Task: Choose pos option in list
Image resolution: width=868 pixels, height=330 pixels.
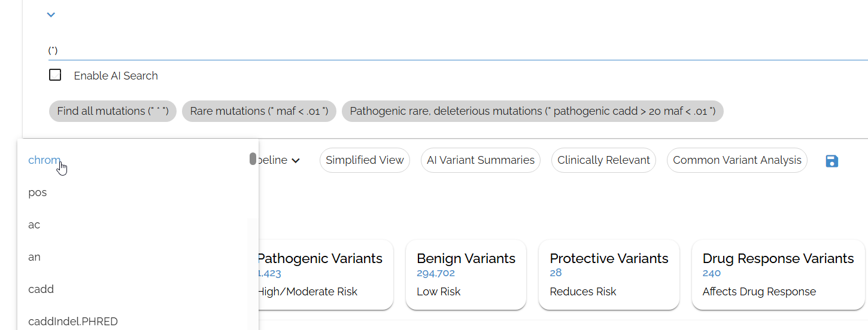Action: (x=38, y=192)
